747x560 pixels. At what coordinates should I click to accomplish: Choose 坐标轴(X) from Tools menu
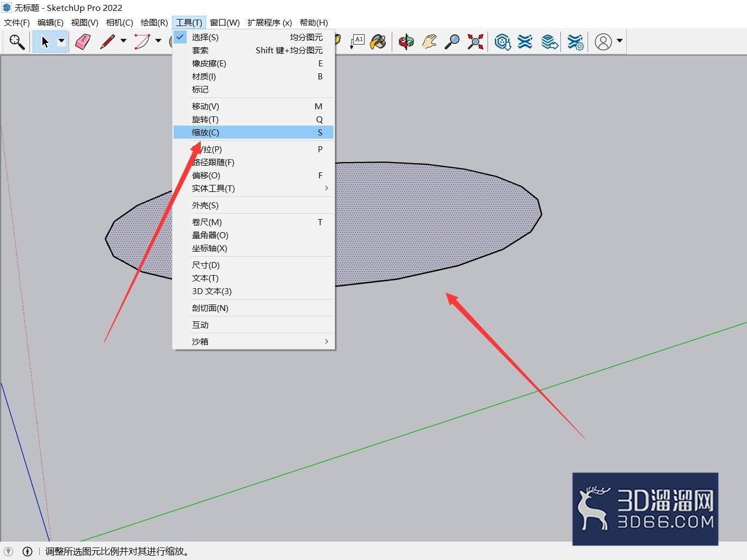(x=254, y=248)
